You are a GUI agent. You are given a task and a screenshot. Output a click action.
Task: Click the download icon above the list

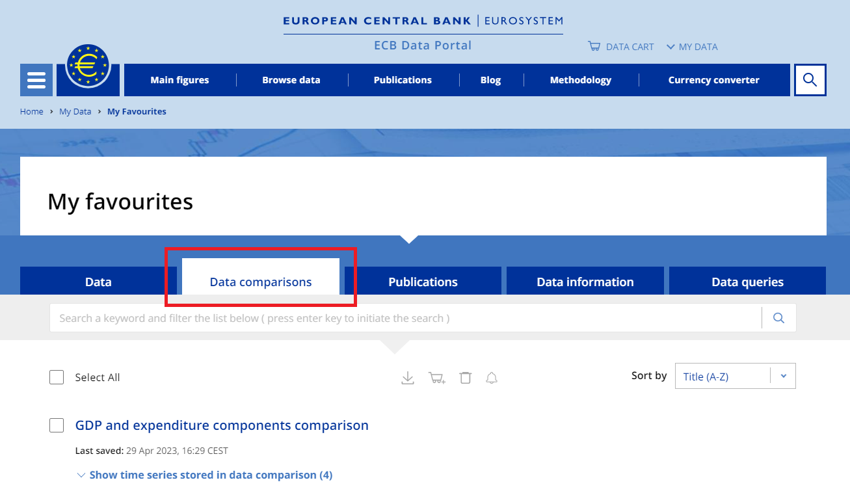(x=408, y=378)
